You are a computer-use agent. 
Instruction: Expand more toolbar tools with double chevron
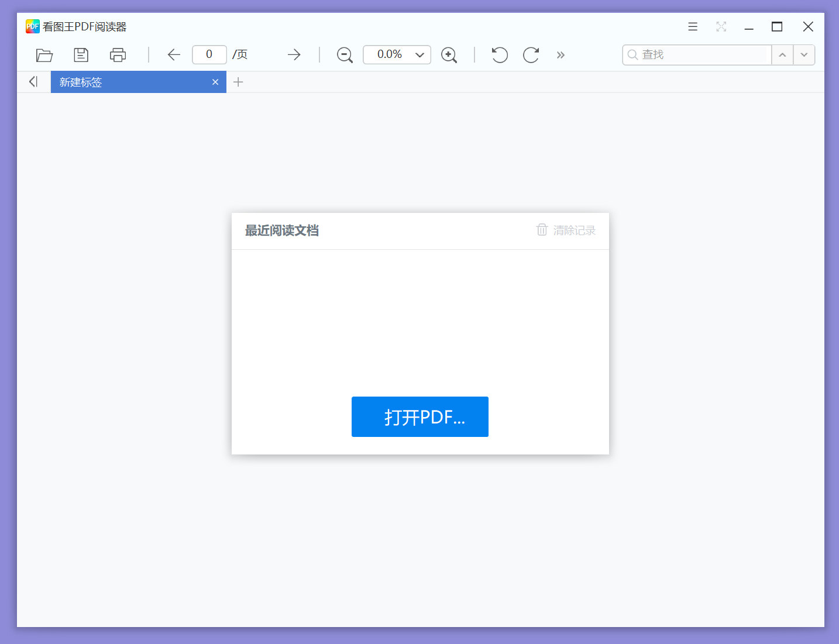[561, 55]
